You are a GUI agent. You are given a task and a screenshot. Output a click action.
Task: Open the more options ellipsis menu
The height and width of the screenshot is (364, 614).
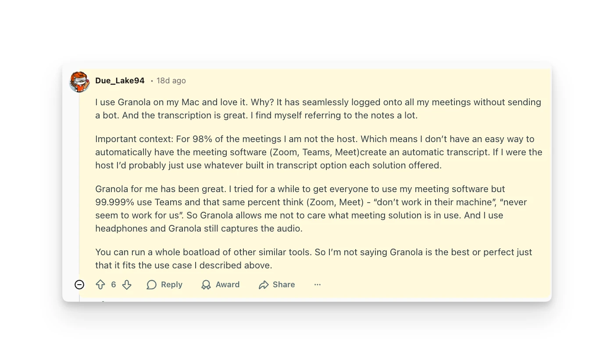coord(318,285)
